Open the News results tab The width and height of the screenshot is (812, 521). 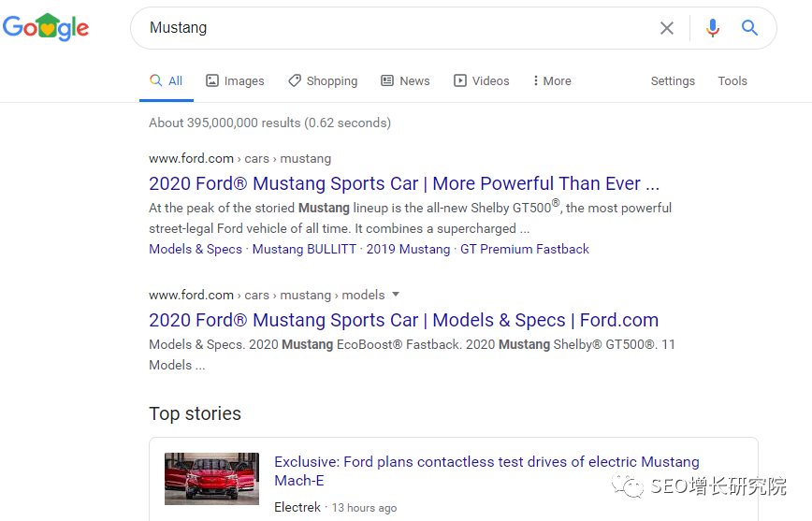pyautogui.click(x=405, y=81)
